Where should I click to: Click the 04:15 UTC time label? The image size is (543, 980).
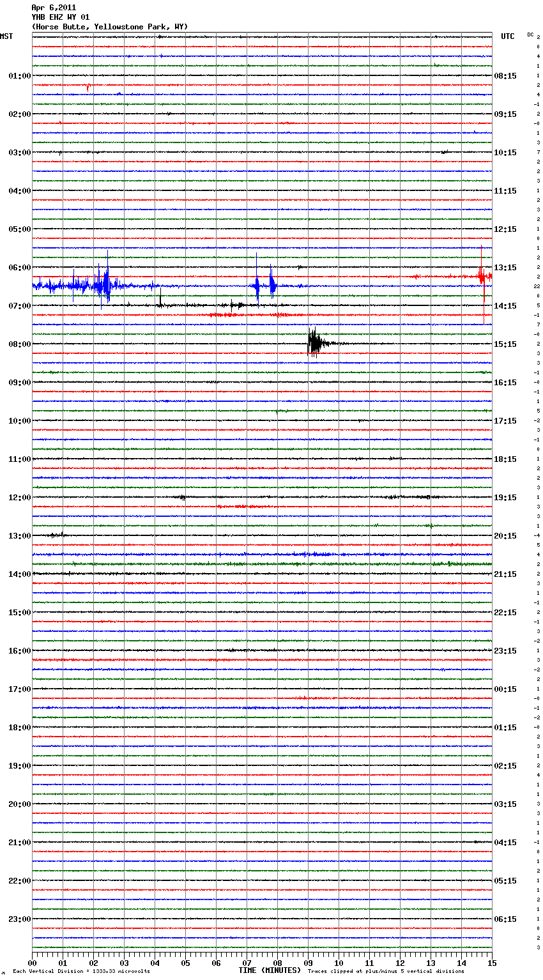[505, 843]
